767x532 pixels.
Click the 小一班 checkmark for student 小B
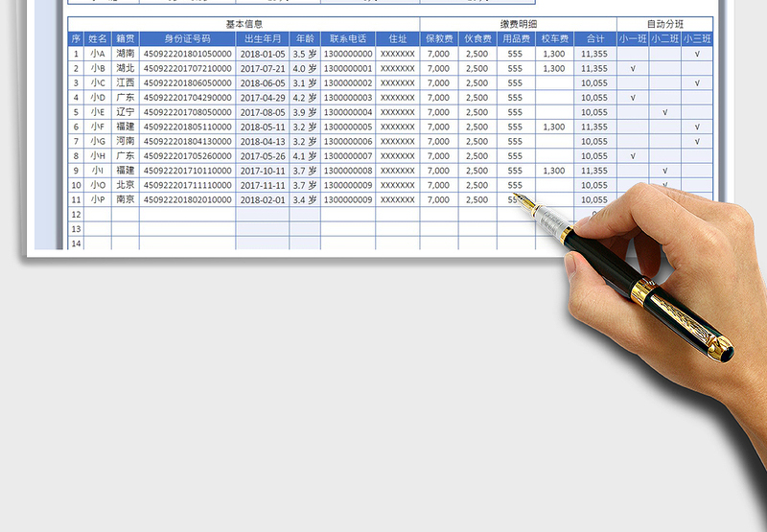click(633, 69)
